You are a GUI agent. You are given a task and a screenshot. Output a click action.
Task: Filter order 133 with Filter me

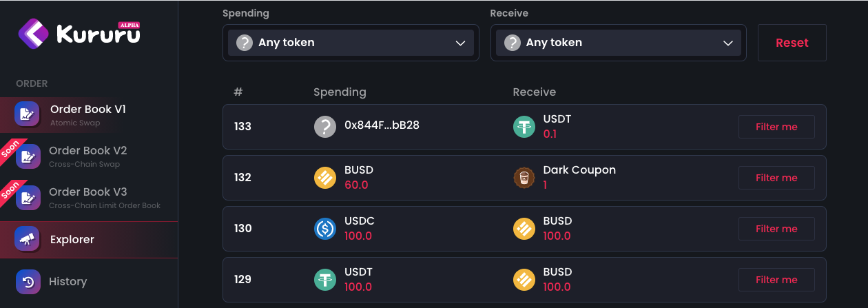[776, 127]
